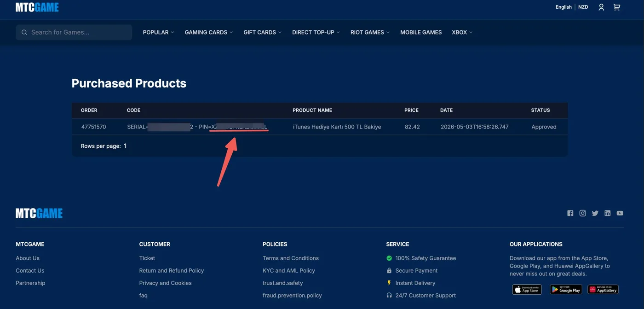This screenshot has height=309, width=644.
Task: Open the YouTube social icon
Action: pos(620,213)
